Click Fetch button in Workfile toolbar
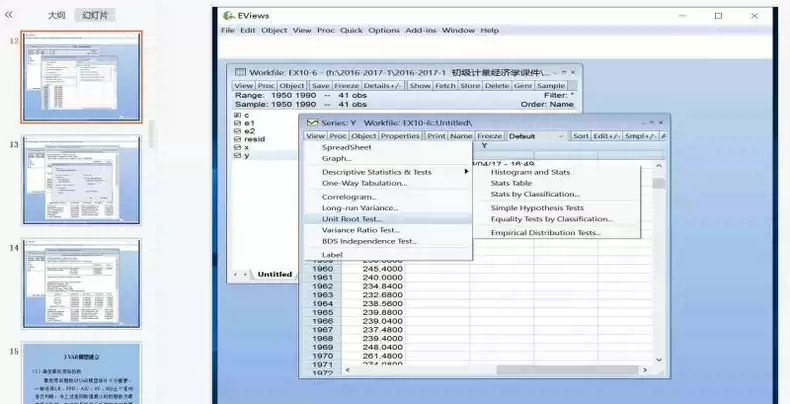Viewport: 790px width, 404px height. click(x=445, y=86)
